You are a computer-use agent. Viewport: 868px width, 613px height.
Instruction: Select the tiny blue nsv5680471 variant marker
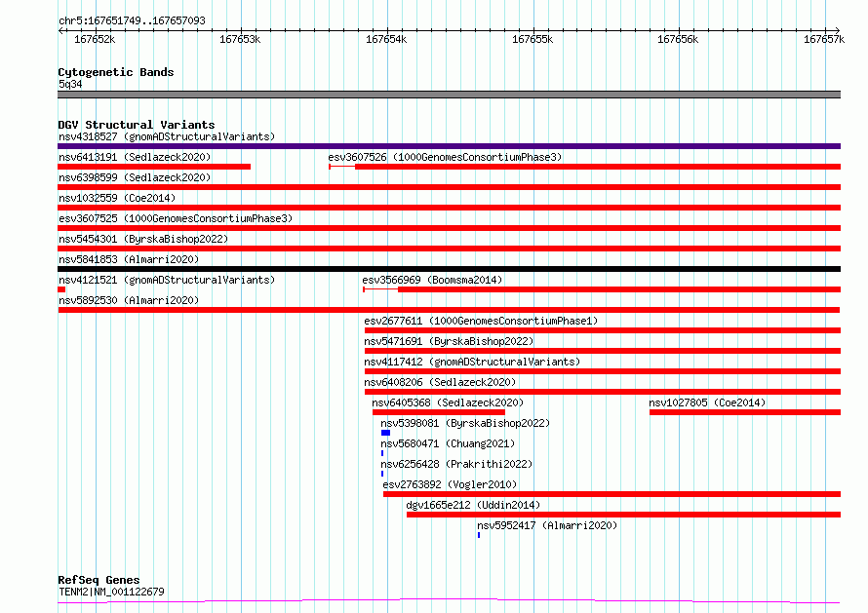382,453
